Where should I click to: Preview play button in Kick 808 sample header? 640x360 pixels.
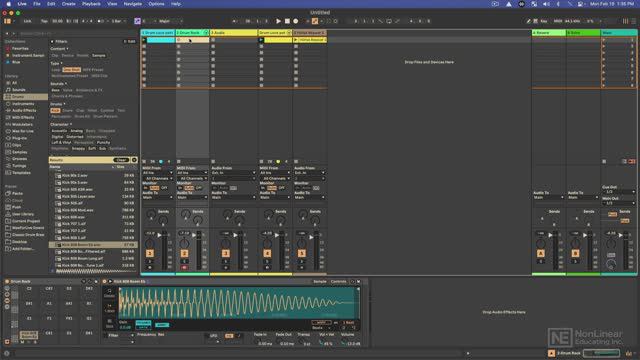coord(110,282)
